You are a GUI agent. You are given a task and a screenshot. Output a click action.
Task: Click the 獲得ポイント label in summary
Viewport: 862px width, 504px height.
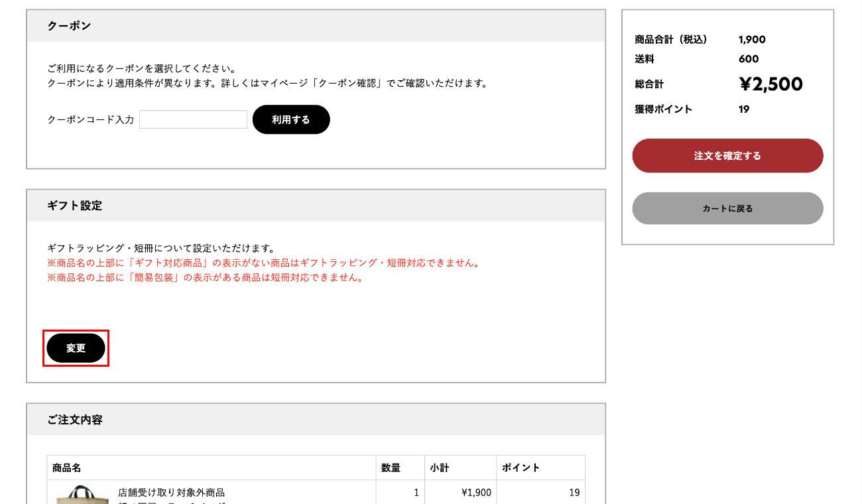[663, 109]
